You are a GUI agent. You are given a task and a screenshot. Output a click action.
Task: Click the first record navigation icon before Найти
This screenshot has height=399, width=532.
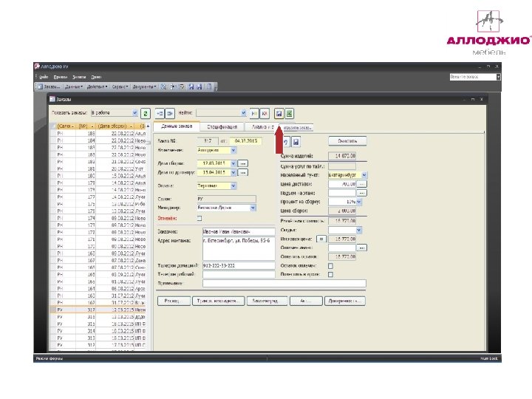click(x=160, y=113)
